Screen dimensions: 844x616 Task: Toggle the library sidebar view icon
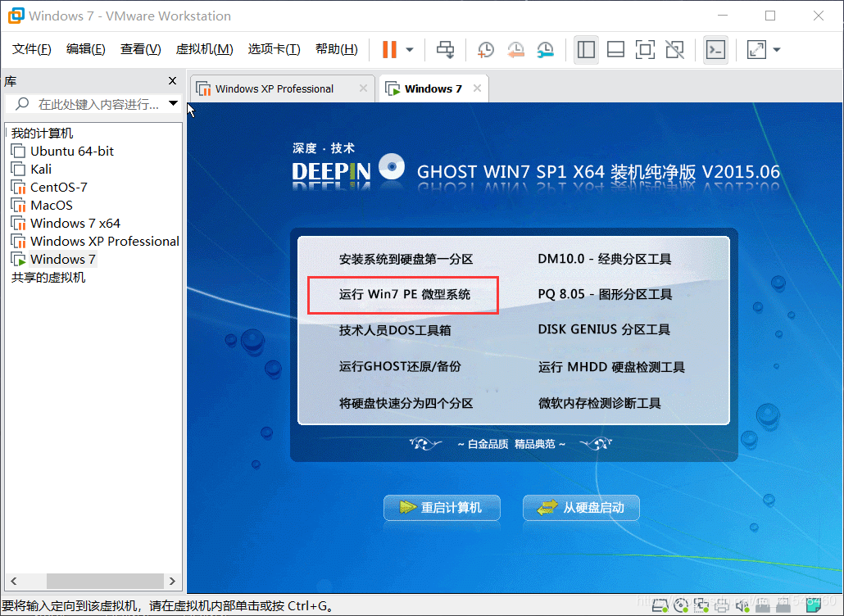point(586,49)
